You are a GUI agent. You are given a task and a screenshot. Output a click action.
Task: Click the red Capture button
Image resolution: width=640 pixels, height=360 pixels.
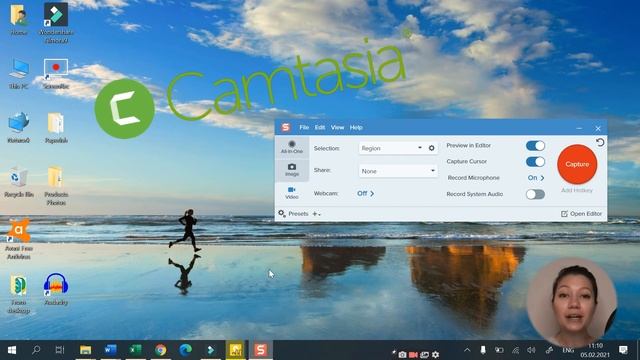coord(577,164)
